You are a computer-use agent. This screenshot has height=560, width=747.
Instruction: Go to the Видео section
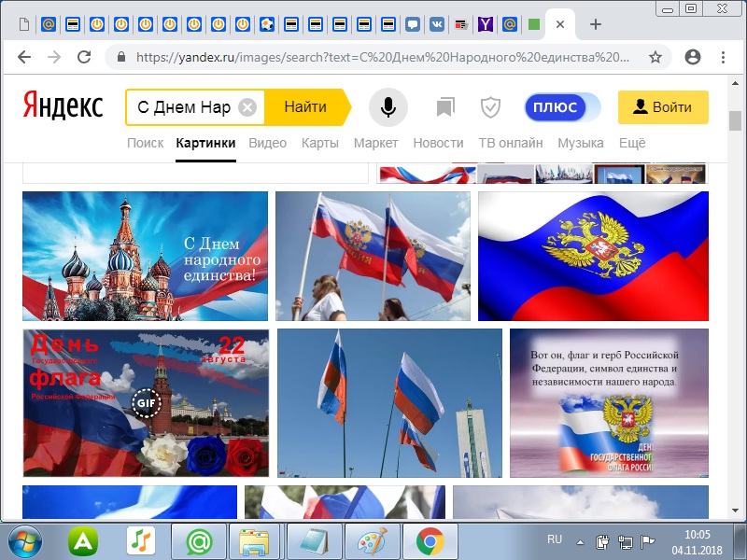[x=268, y=143]
